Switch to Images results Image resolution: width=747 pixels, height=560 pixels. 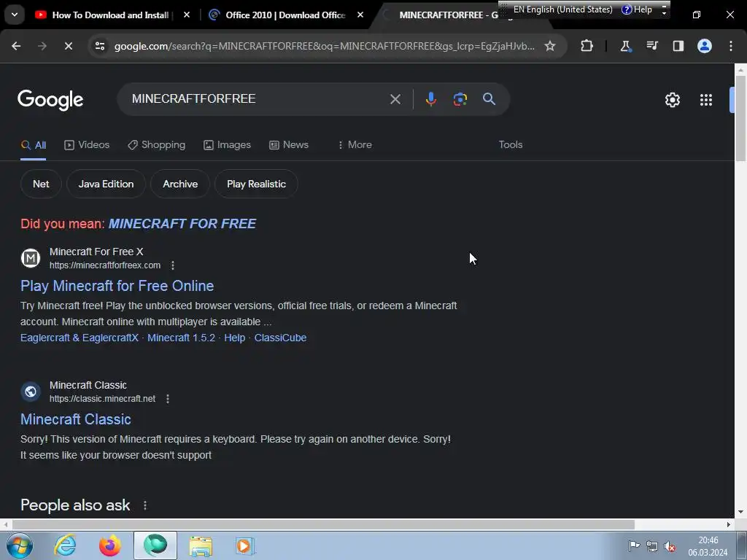(x=227, y=145)
